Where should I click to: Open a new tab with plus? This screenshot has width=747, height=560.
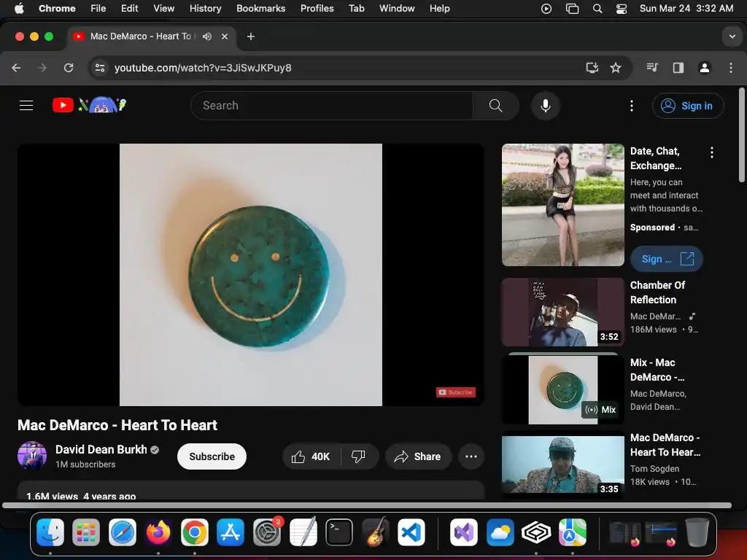[x=251, y=36]
